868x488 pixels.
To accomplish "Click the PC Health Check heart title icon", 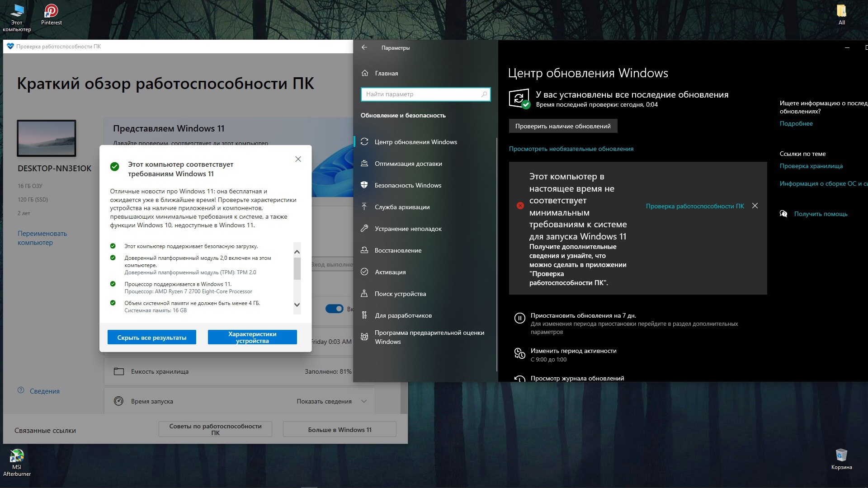I will (x=10, y=46).
